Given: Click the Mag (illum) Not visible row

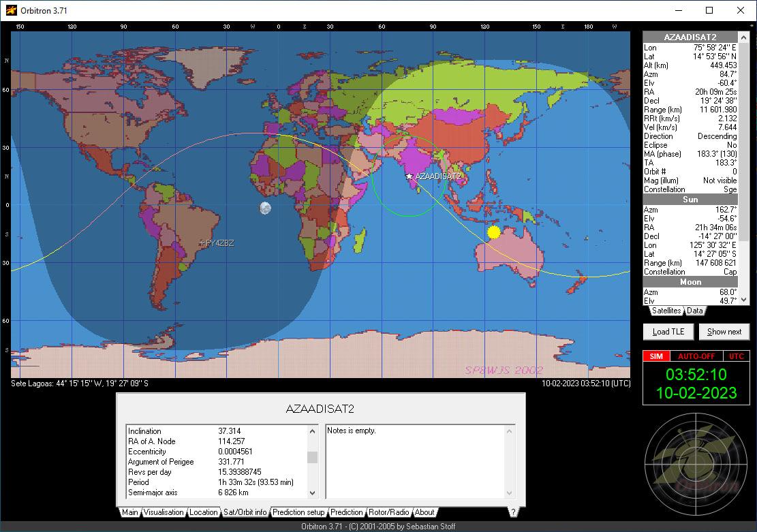Looking at the screenshot, I should 690,181.
